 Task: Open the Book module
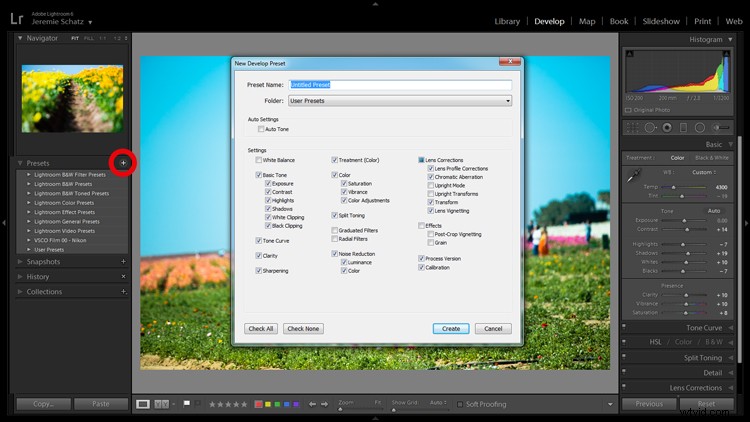pos(619,22)
